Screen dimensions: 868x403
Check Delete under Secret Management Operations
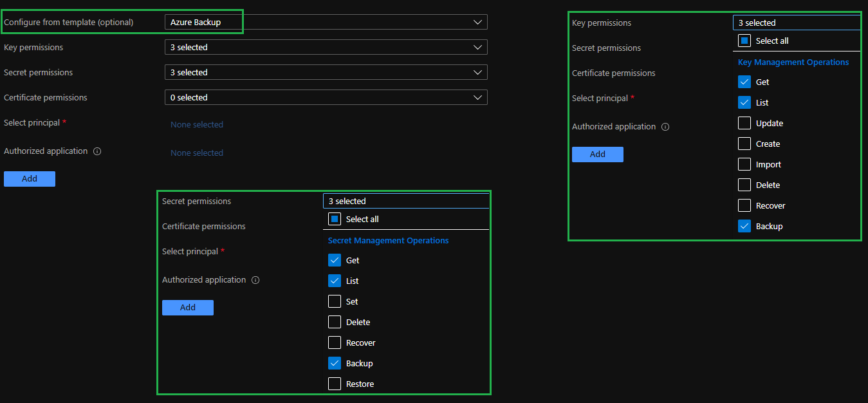[x=335, y=322]
